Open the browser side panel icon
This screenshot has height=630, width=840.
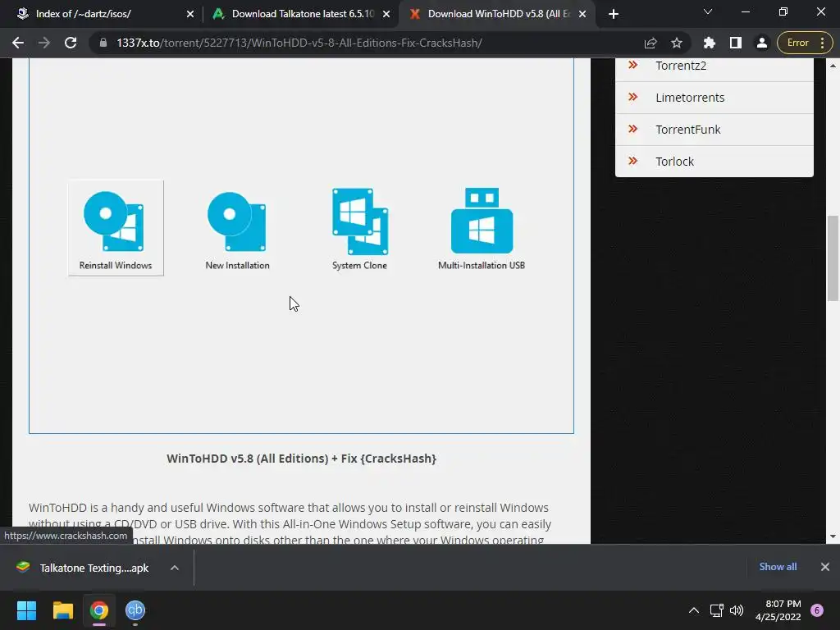pyautogui.click(x=736, y=43)
